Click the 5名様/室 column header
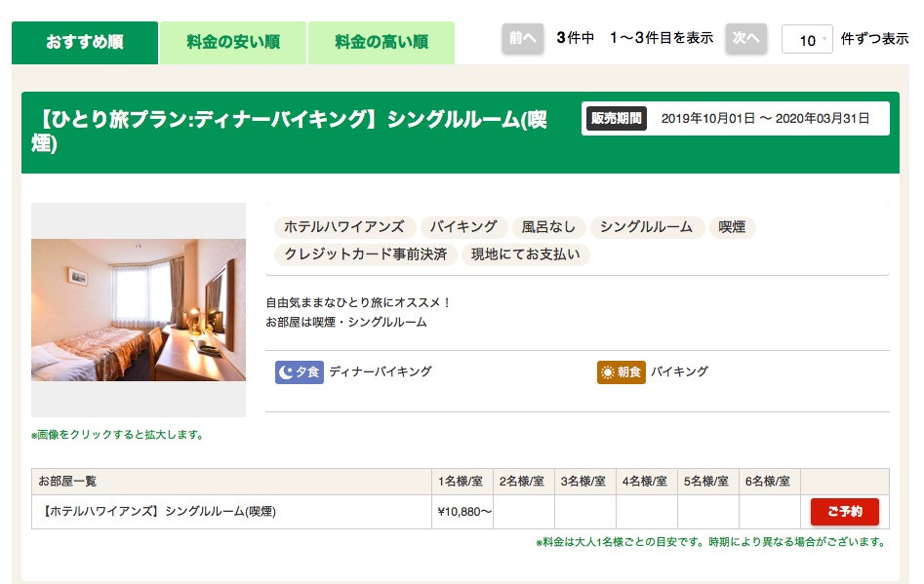This screenshot has height=584, width=924. (x=708, y=482)
